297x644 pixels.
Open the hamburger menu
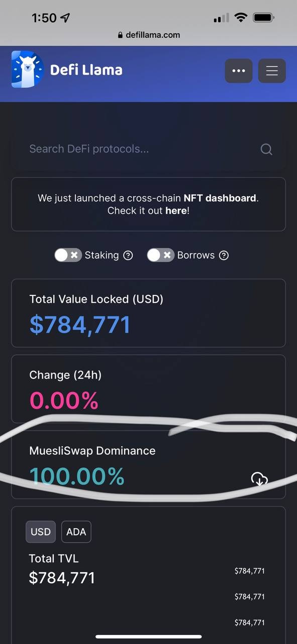coord(272,71)
